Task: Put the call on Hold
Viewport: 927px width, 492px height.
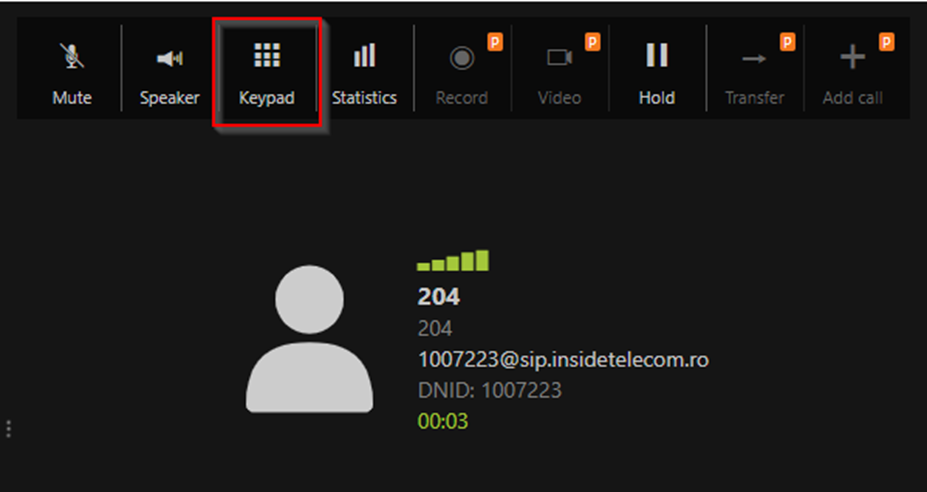Action: coord(657,55)
